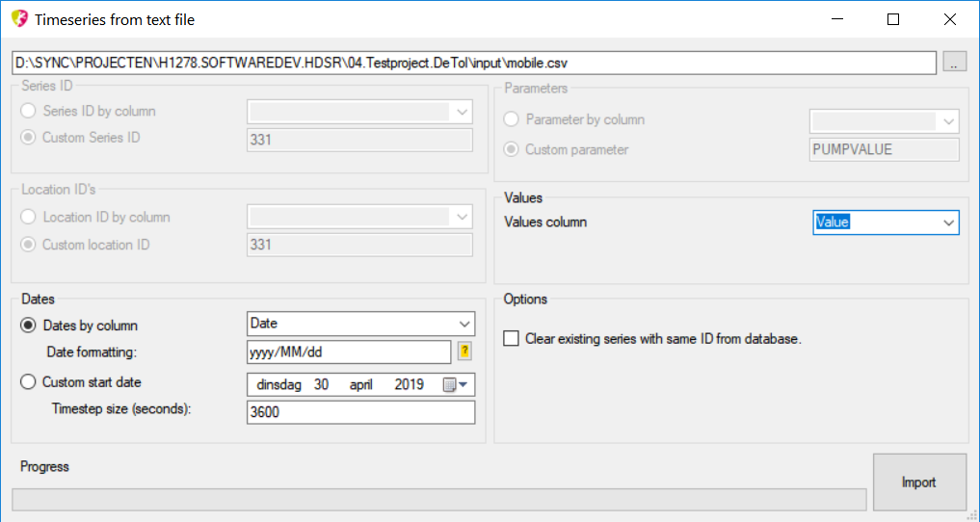Select the Custom start date radio button
980x522 pixels.
[x=29, y=382]
